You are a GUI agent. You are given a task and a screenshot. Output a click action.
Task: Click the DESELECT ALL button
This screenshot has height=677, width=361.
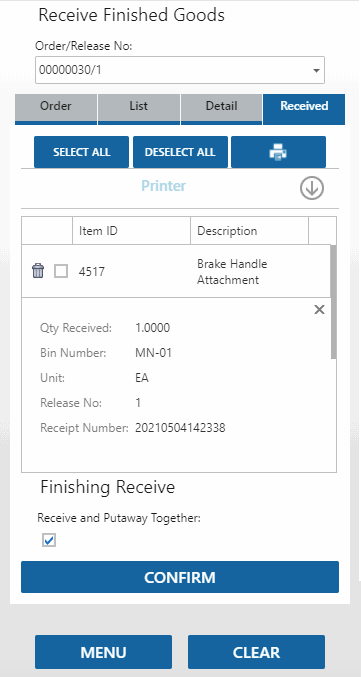click(180, 152)
